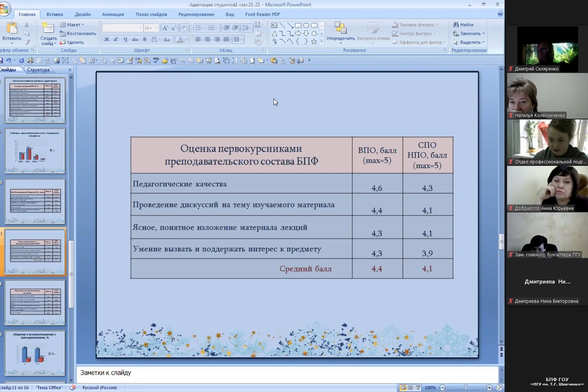Toggle Italic (К) formatting
This screenshot has width=588, height=392.
[116, 40]
